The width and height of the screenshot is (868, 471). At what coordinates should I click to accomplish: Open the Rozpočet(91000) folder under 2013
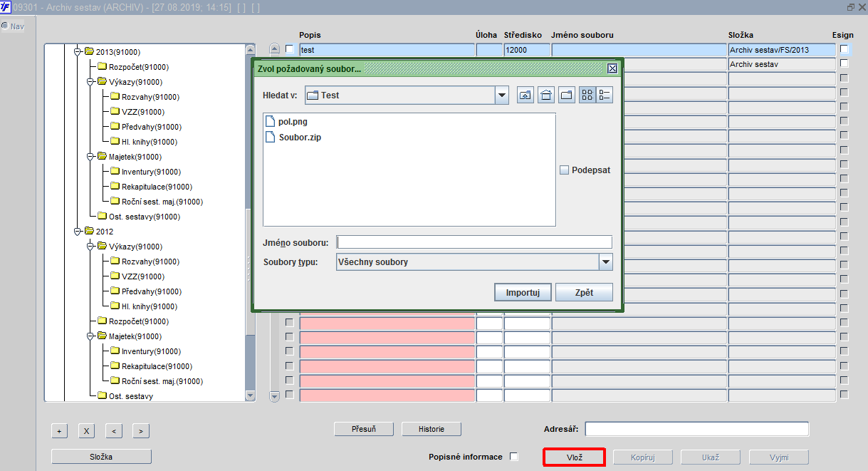pyautogui.click(x=132, y=67)
